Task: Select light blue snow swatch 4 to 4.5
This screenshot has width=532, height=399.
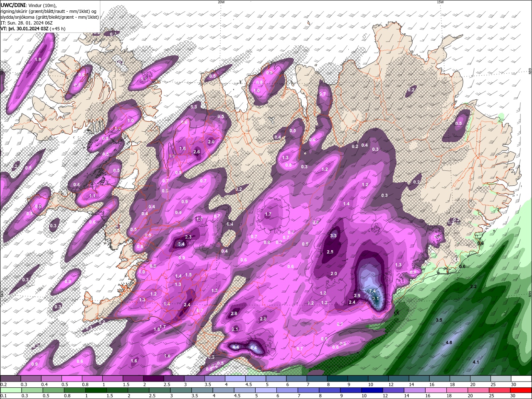Action: point(235,379)
